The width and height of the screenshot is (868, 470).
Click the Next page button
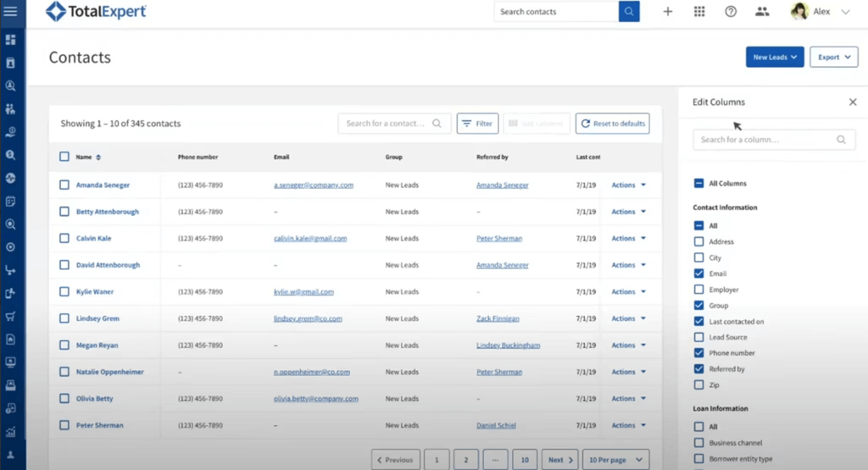click(x=559, y=460)
